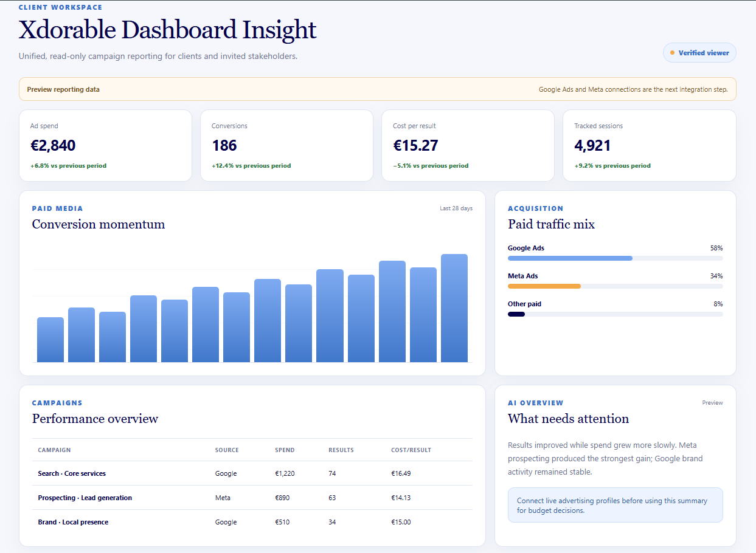Click +12.4% vs previous period text
This screenshot has height=553, width=756.
point(251,165)
